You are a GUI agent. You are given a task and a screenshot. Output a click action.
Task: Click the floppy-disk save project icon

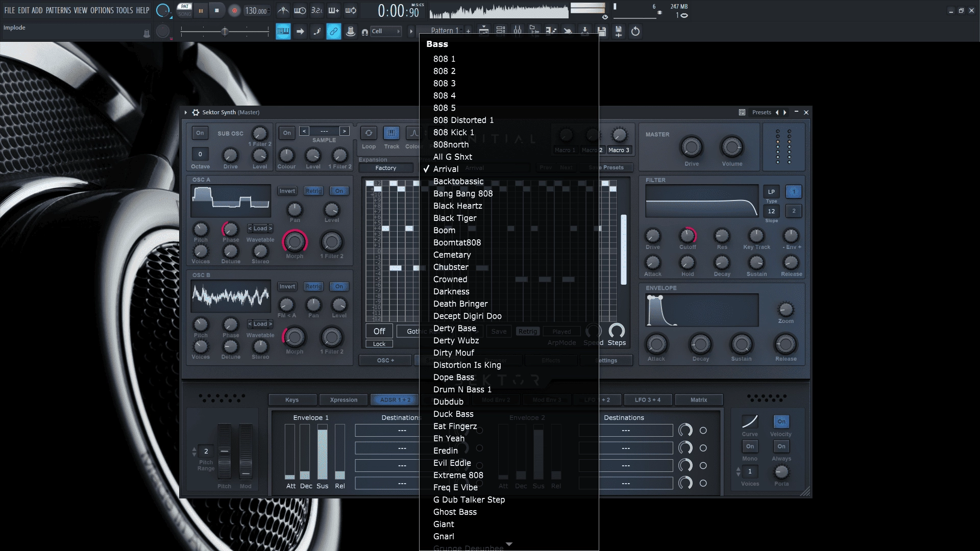tap(602, 32)
